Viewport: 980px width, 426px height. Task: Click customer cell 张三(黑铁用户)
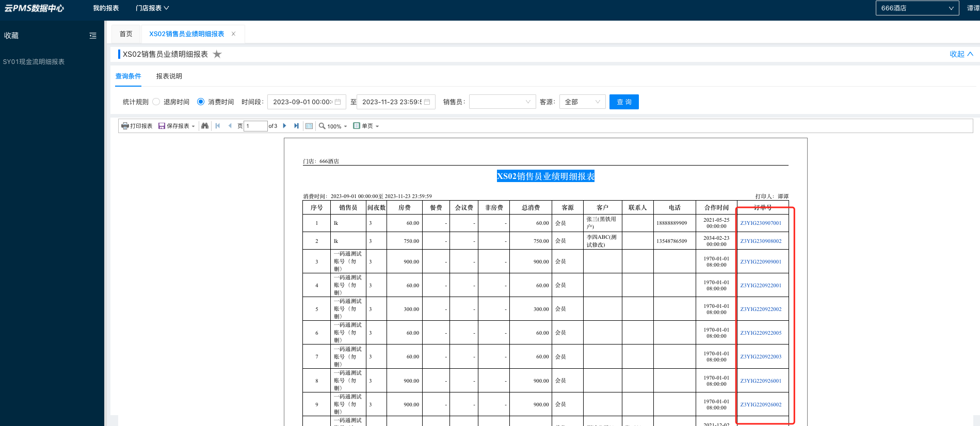(602, 223)
